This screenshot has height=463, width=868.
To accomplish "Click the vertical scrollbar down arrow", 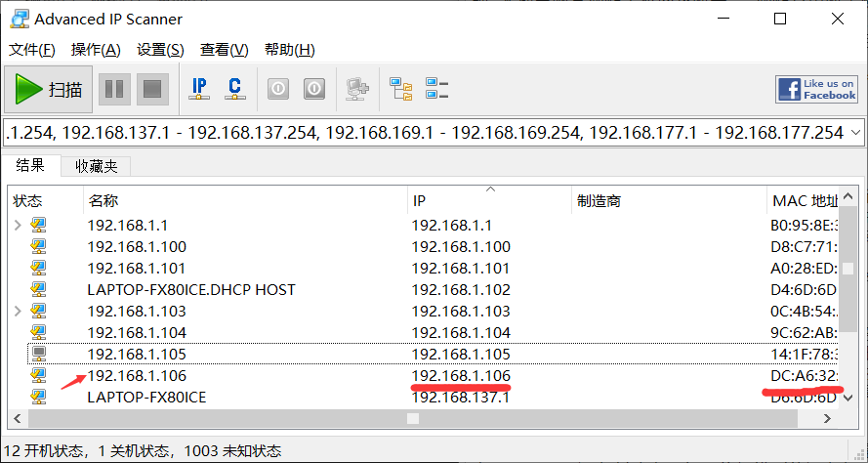I will click(848, 398).
